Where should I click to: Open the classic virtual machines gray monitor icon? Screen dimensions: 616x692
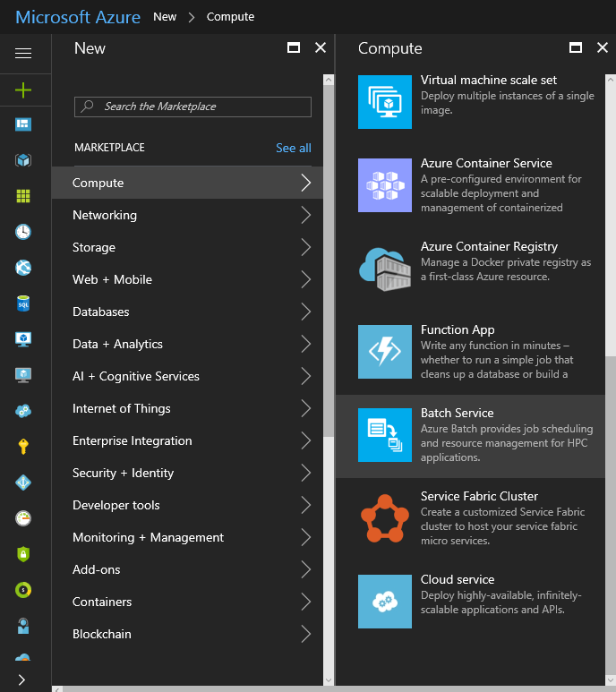point(23,375)
